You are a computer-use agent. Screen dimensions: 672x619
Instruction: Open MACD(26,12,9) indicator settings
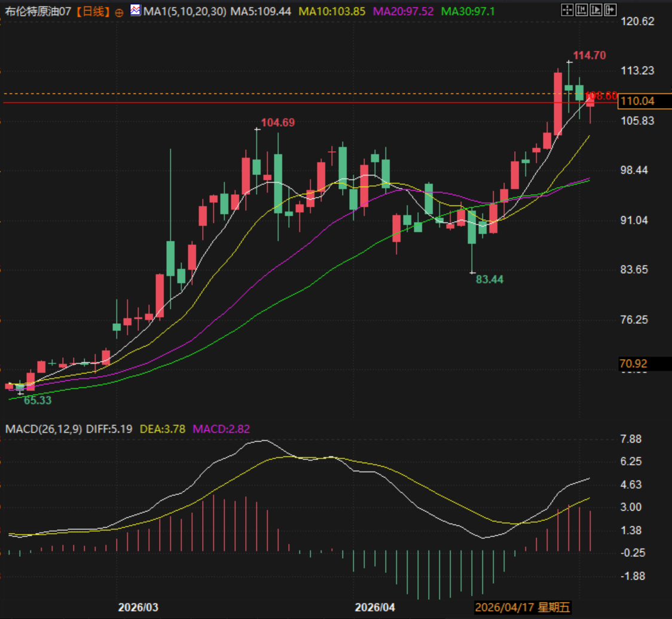(43, 429)
